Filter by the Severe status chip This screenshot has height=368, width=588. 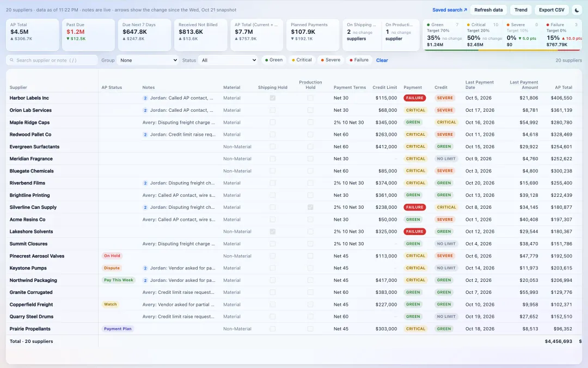click(x=330, y=60)
